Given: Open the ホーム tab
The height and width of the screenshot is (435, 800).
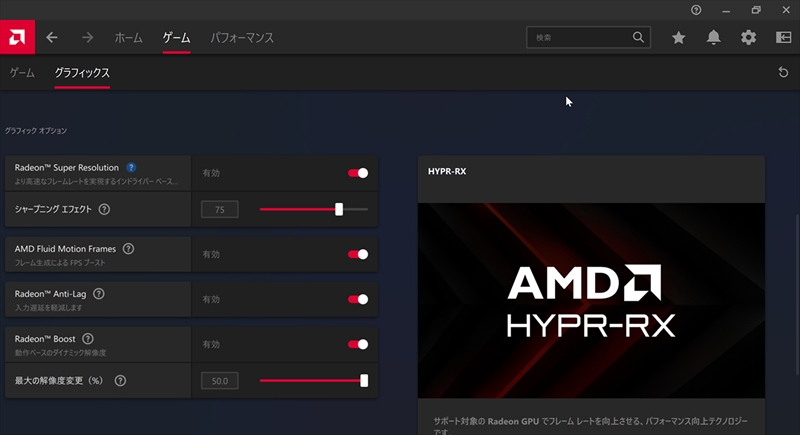Looking at the screenshot, I should 129,37.
